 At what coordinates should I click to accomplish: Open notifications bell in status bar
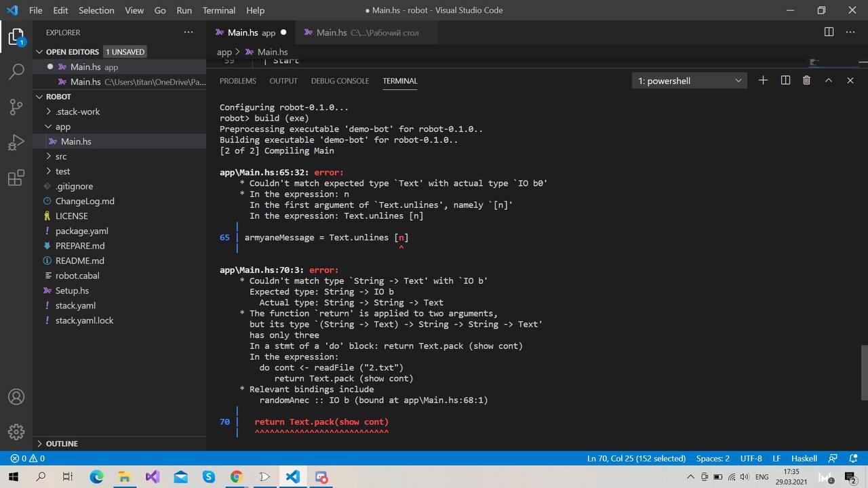(852, 459)
